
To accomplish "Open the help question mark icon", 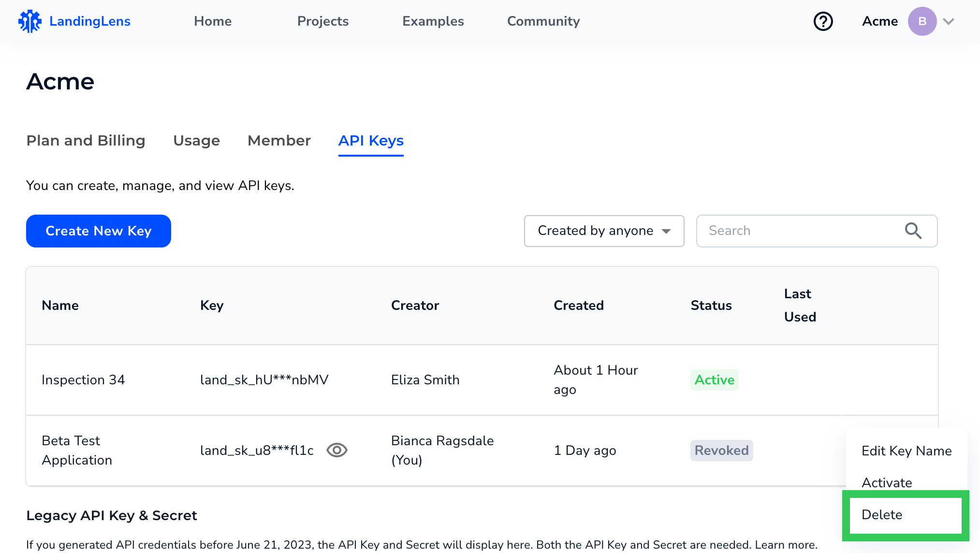I will pos(823,21).
